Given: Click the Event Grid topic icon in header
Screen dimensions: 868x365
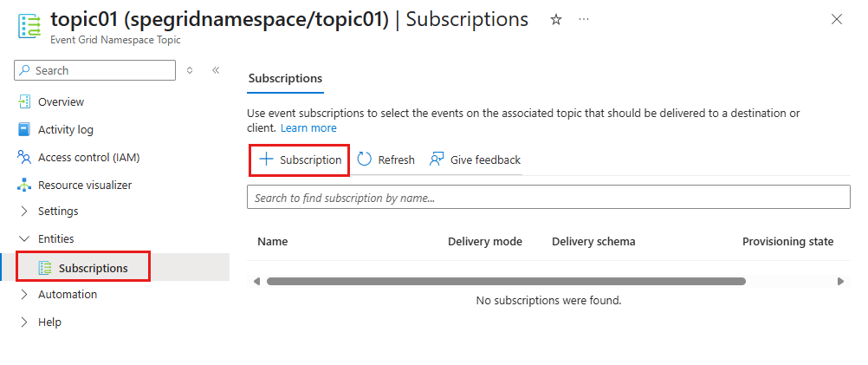Looking at the screenshot, I should [29, 25].
